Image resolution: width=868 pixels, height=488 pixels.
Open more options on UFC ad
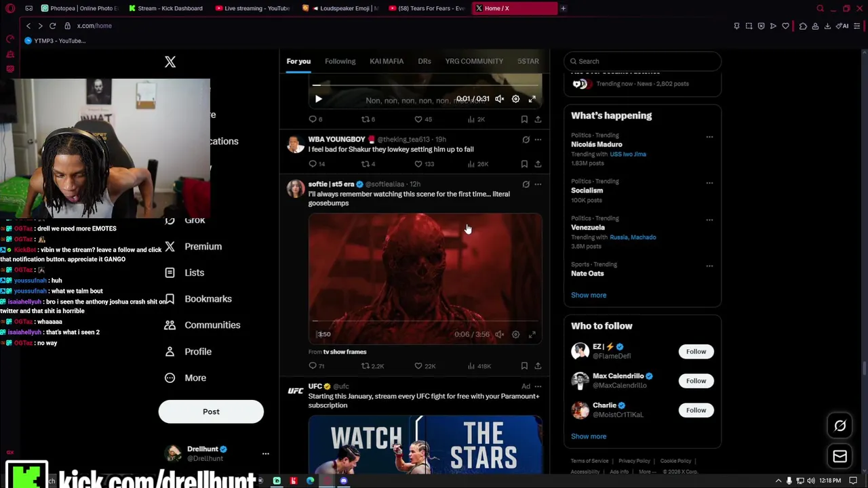point(538,386)
